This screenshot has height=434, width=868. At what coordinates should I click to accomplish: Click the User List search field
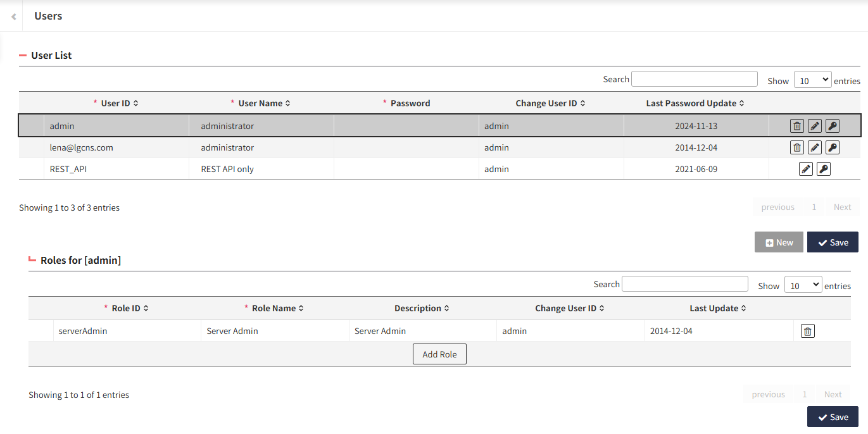click(x=694, y=79)
